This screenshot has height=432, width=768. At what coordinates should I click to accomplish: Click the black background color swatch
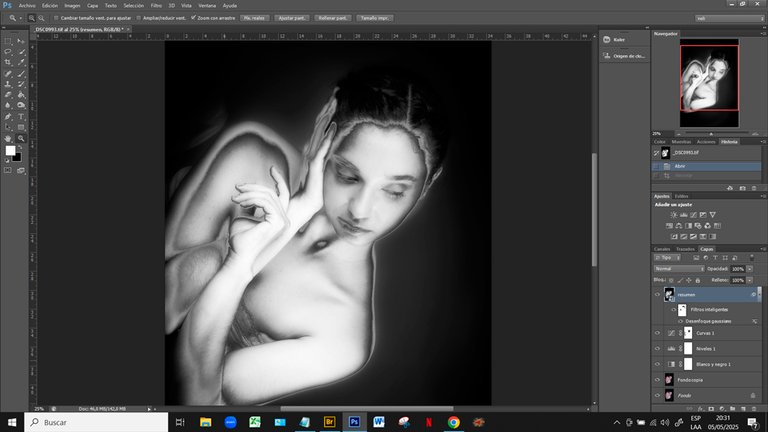pos(18,158)
